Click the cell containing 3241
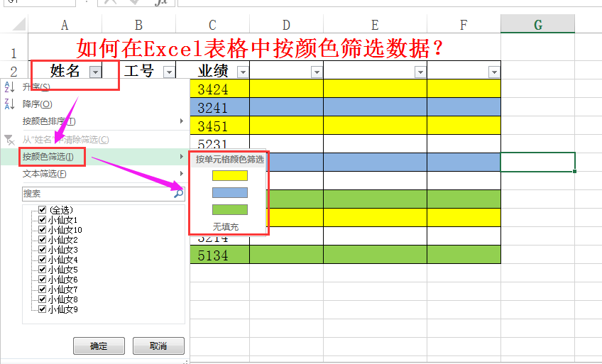The image size is (602, 364). tap(219, 107)
